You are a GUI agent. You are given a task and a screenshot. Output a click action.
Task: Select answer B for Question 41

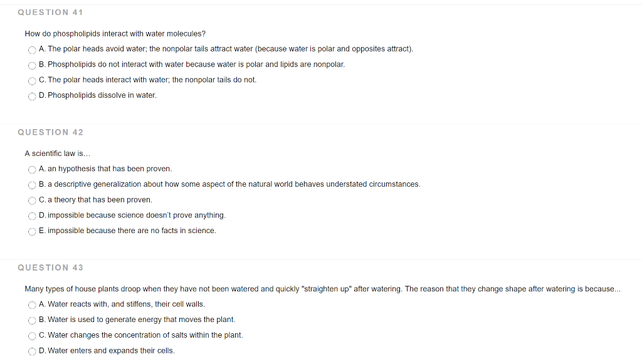point(32,65)
